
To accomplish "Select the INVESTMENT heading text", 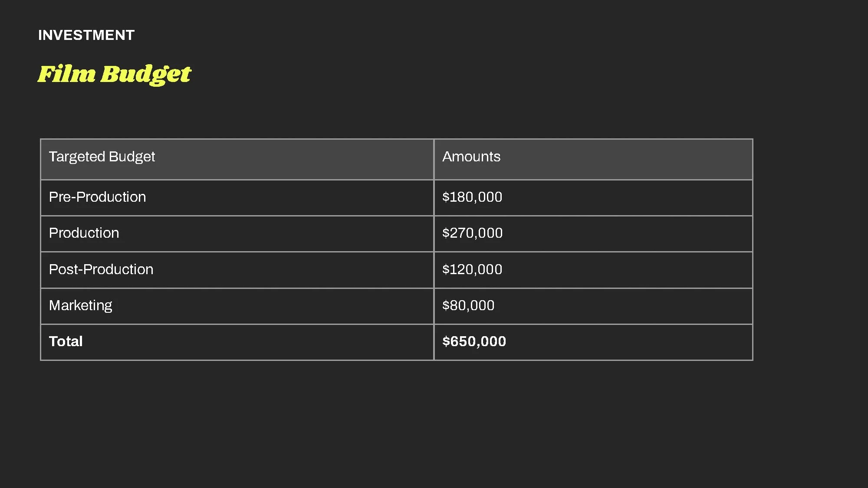I will [86, 35].
